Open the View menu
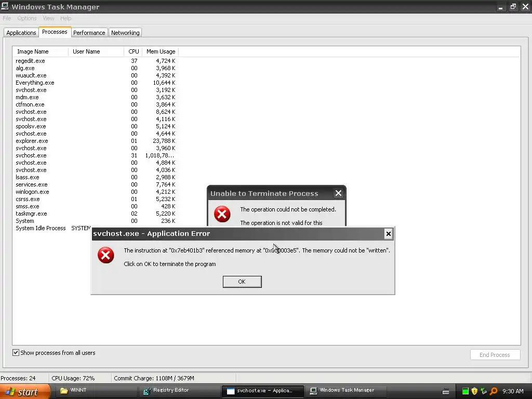The height and width of the screenshot is (399, 532). 48,18
